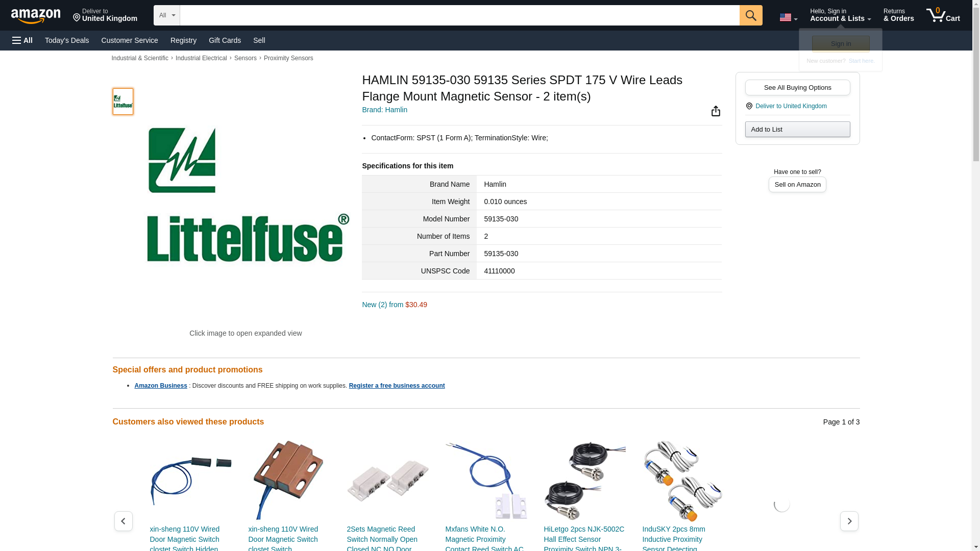Open Customer Service in the nav bar
Screen dimensions: 980x551
click(130, 40)
